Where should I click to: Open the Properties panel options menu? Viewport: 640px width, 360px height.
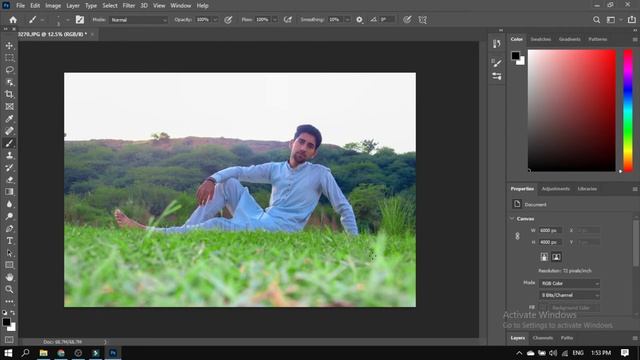click(635, 189)
